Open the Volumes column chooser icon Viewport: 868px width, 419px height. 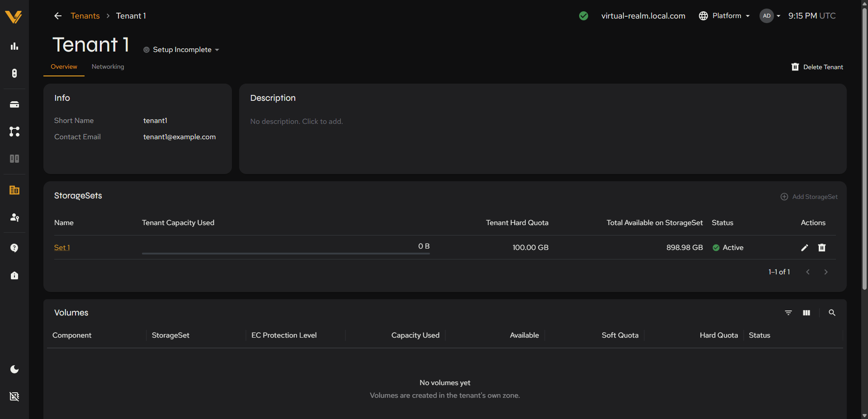[x=807, y=313]
